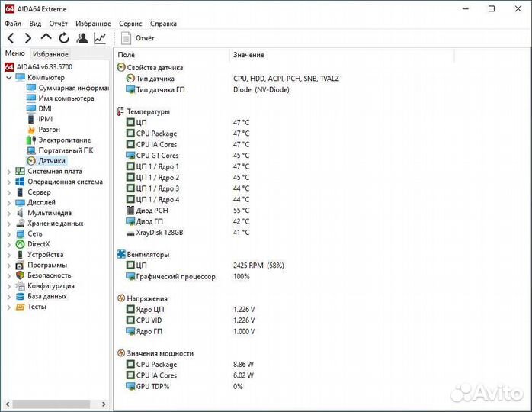Viewport: 532px width, 412px height.
Task: Go up one level with the up arrow icon
Action: [x=46, y=37]
